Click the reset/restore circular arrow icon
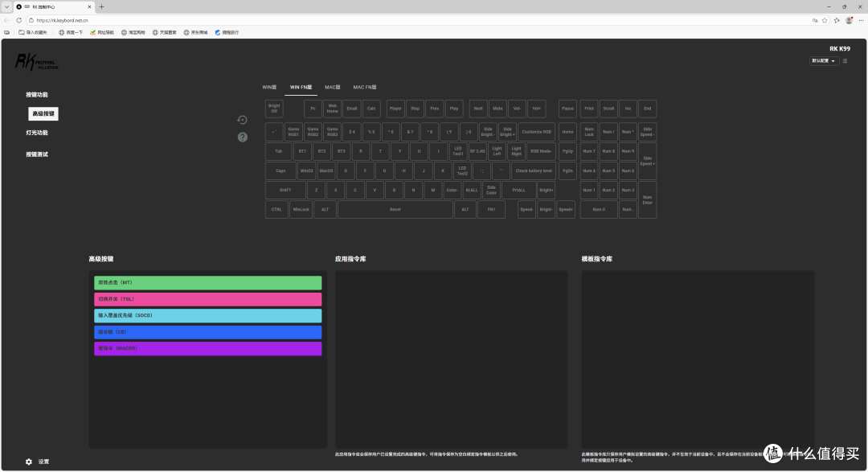Image resolution: width=868 pixels, height=472 pixels. (x=242, y=120)
